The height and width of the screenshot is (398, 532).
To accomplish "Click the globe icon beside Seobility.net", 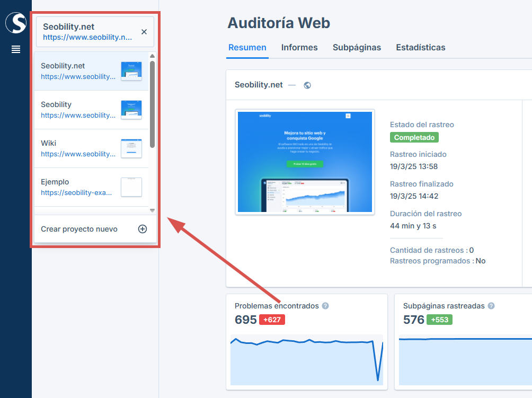I will (x=307, y=85).
